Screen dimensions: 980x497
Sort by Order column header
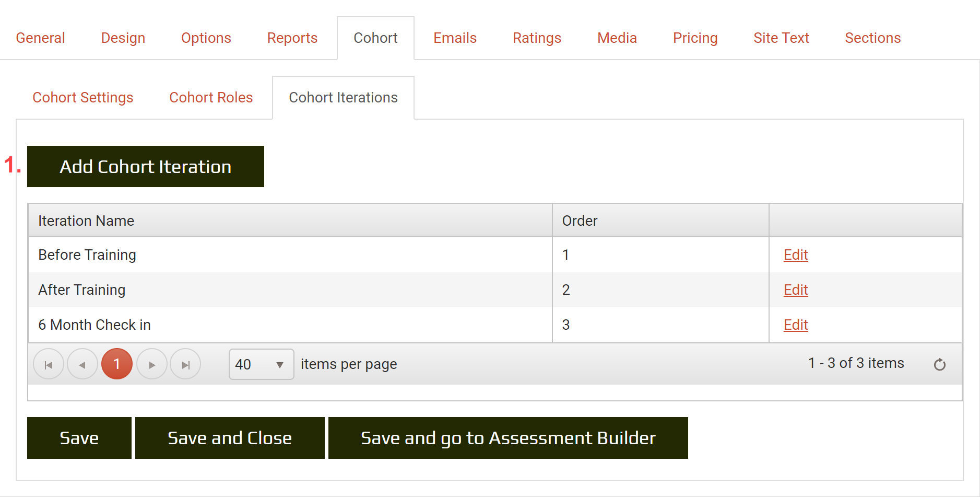pyautogui.click(x=580, y=221)
